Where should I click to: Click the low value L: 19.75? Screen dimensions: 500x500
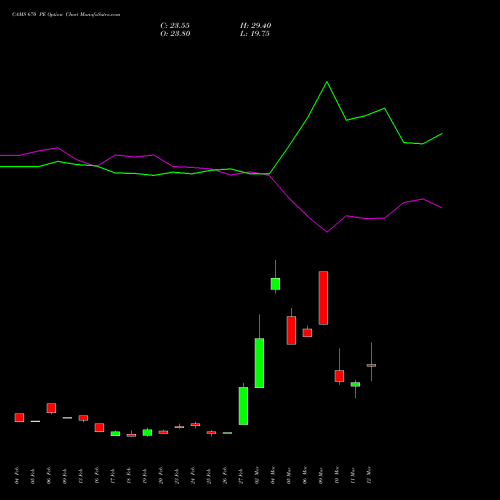pos(255,34)
